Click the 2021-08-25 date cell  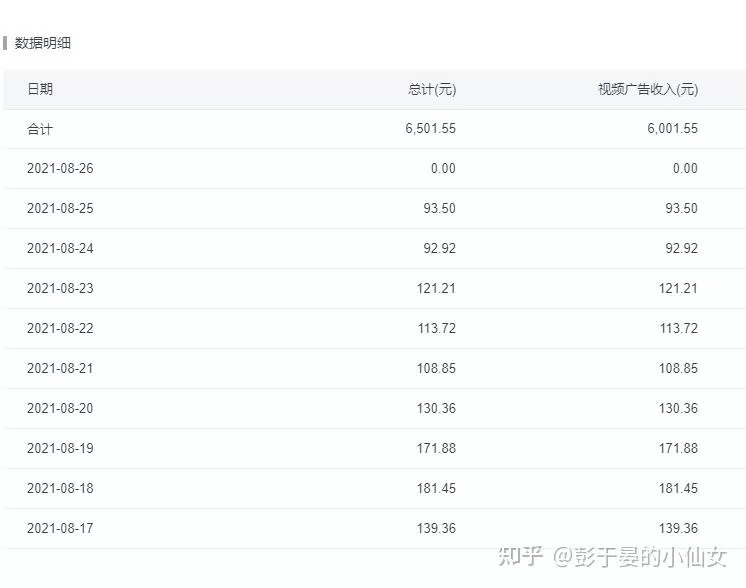pyautogui.click(x=60, y=209)
